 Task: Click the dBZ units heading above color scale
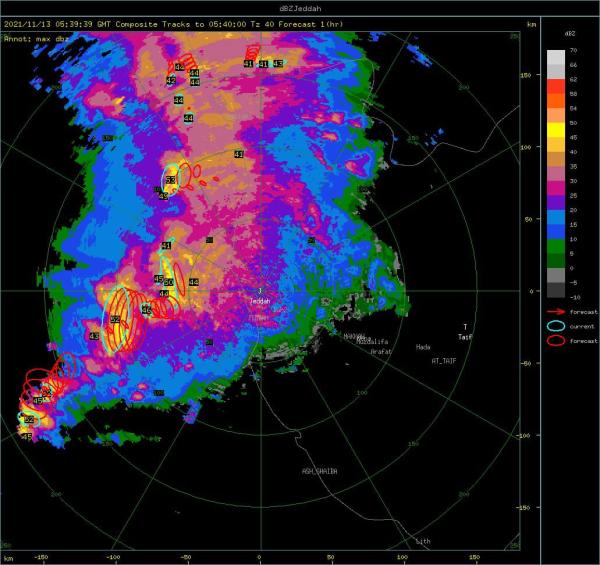click(570, 34)
